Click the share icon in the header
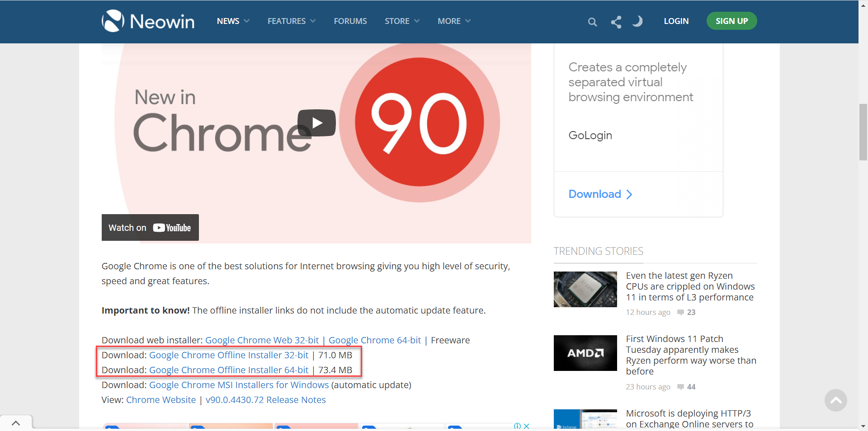Image resolution: width=868 pixels, height=431 pixels. [616, 22]
